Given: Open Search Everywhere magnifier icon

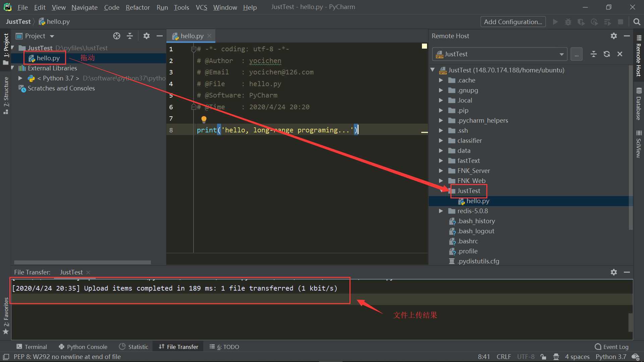Looking at the screenshot, I should click(637, 22).
